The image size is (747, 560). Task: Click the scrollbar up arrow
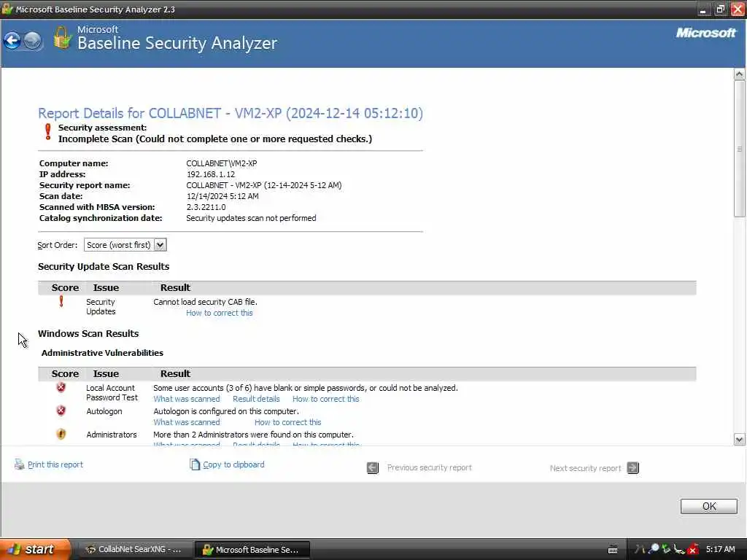pos(739,74)
